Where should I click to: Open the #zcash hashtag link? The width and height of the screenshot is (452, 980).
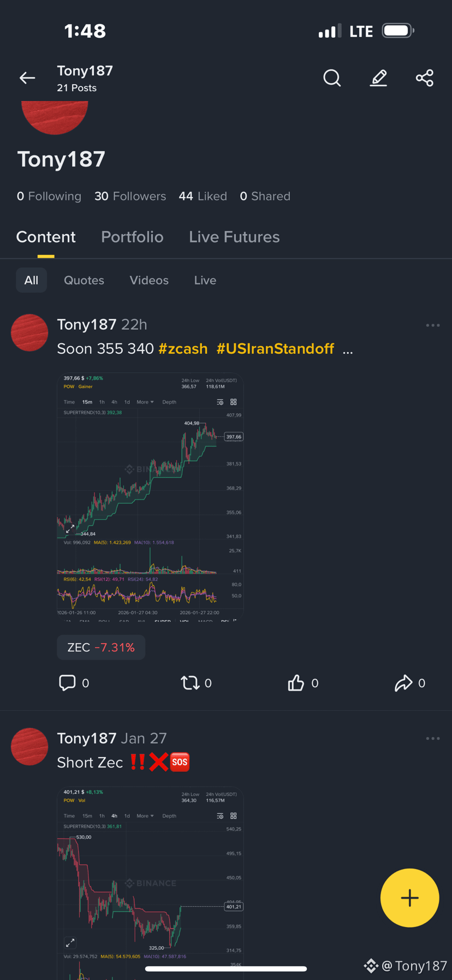pos(183,349)
